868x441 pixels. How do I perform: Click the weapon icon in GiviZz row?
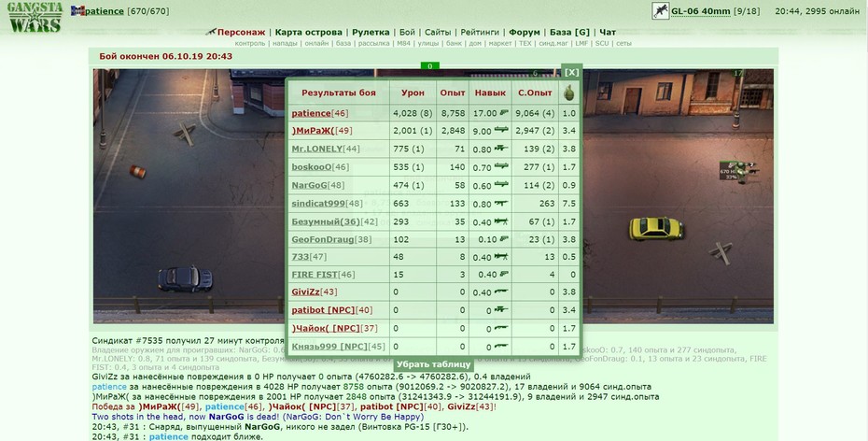tap(501, 292)
